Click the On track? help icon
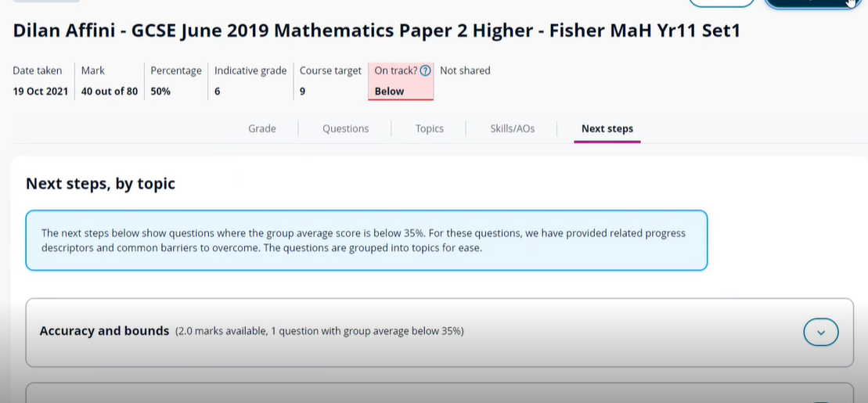 tap(426, 70)
